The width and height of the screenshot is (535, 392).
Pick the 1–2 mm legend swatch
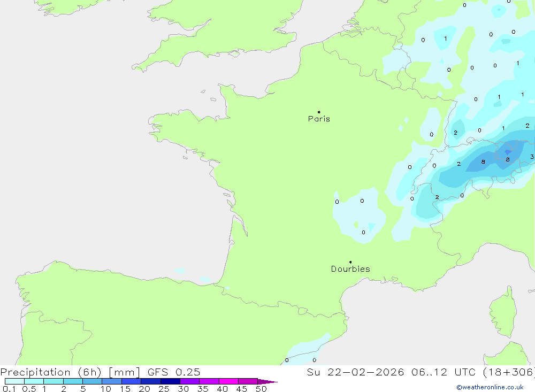[53, 381]
